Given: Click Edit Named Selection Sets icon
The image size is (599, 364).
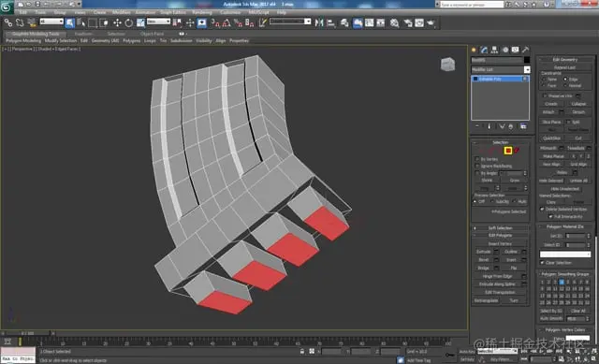Looking at the screenshot, I should 262,22.
